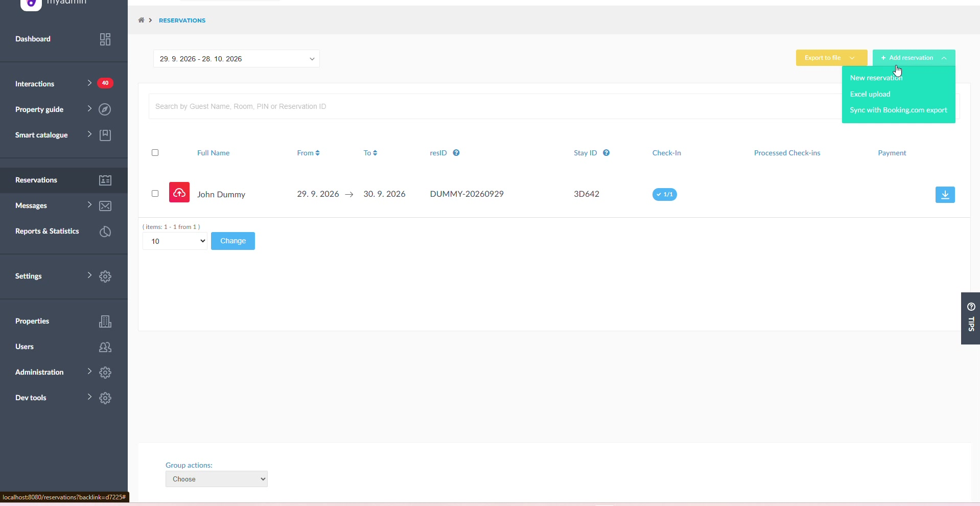Check the John Dummy row checkbox

(155, 194)
